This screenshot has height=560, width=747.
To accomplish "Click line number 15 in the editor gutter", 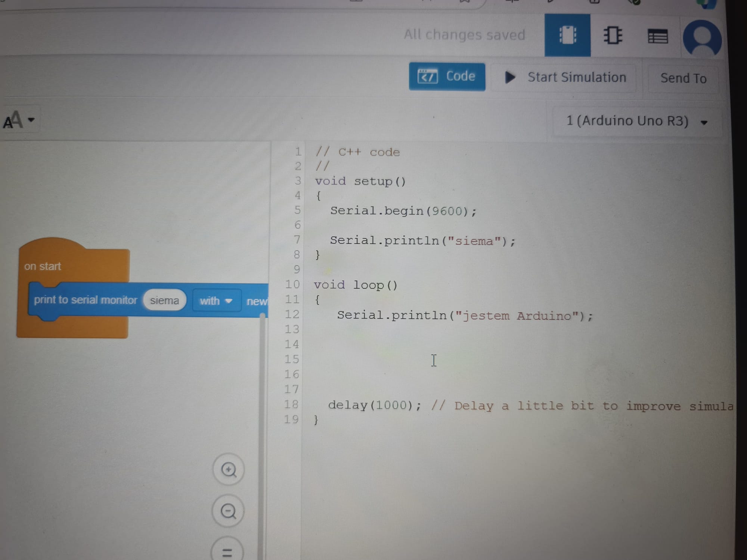I will pos(292,359).
